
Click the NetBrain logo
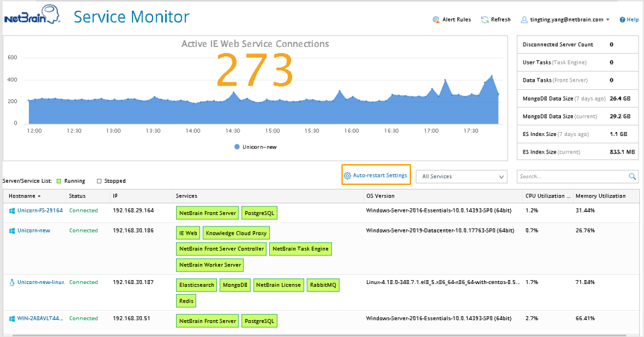(32, 15)
